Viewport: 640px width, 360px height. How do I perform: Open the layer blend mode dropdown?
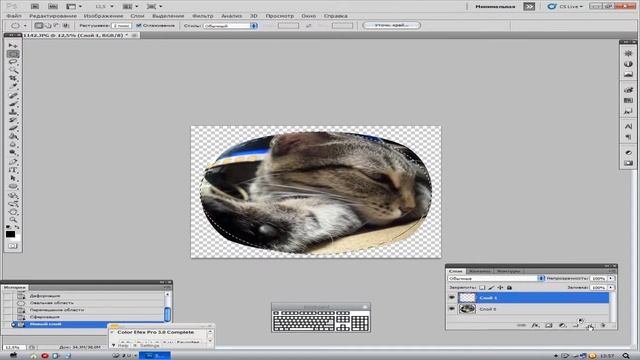click(496, 278)
